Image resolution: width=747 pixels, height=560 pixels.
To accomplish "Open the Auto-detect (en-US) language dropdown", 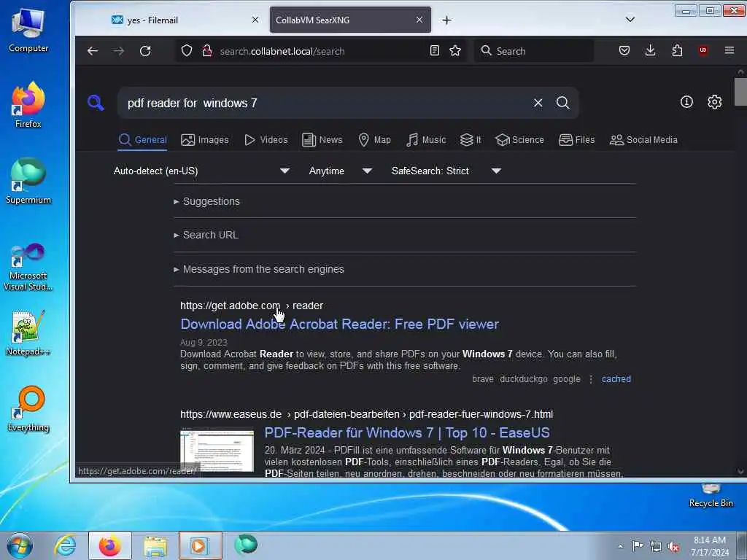I will pos(201,171).
